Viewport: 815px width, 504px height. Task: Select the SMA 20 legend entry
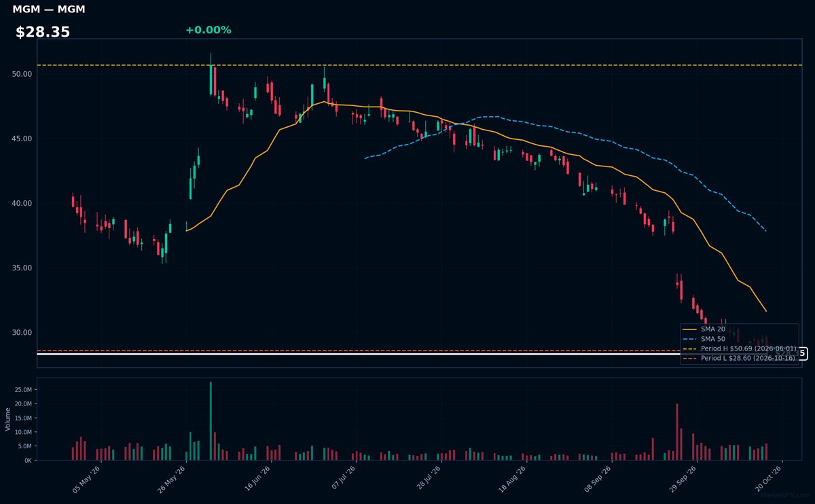coord(704,329)
